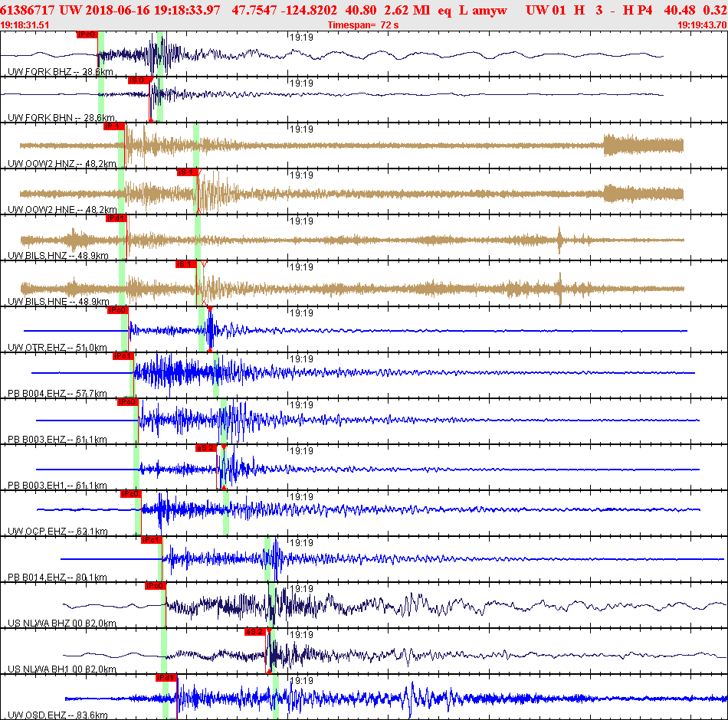Click the iP 1 pick flag on OOW2 HNZ

[x=113, y=126]
